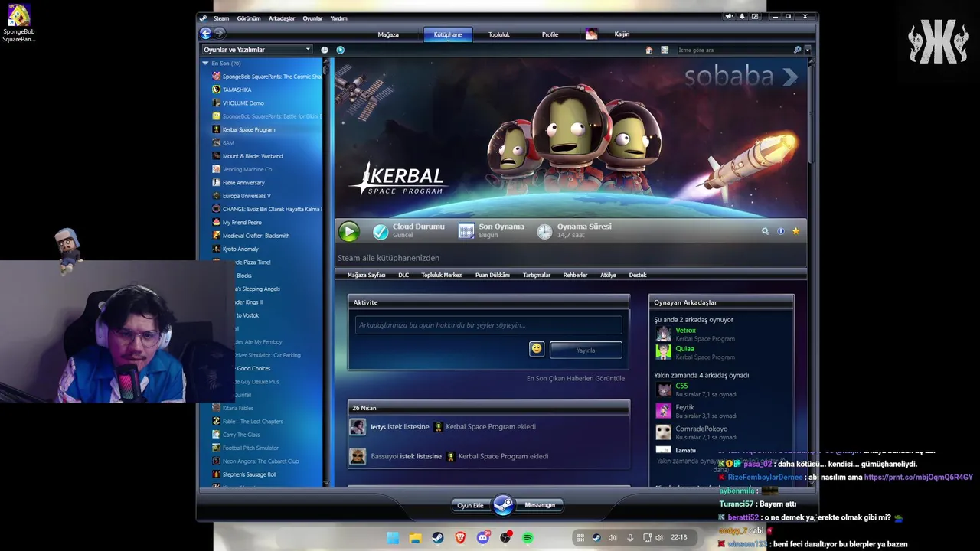Click the ready-to-play filter icon
The image size is (980, 551).
pyautogui.click(x=341, y=50)
